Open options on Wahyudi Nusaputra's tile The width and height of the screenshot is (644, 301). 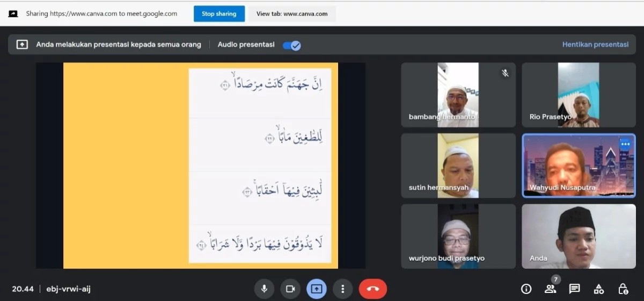pyautogui.click(x=625, y=144)
